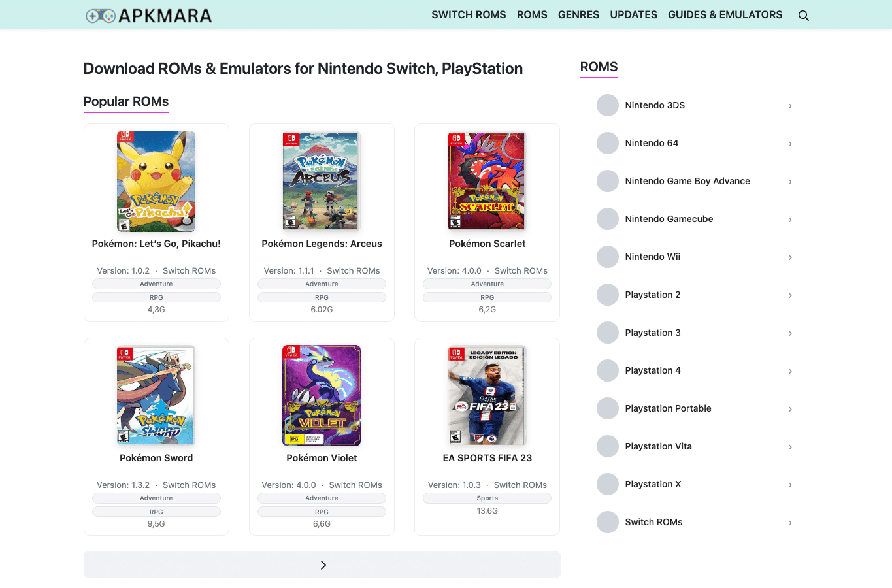Click the Nintendo 64 round icon
The width and height of the screenshot is (892, 588).
(x=608, y=143)
